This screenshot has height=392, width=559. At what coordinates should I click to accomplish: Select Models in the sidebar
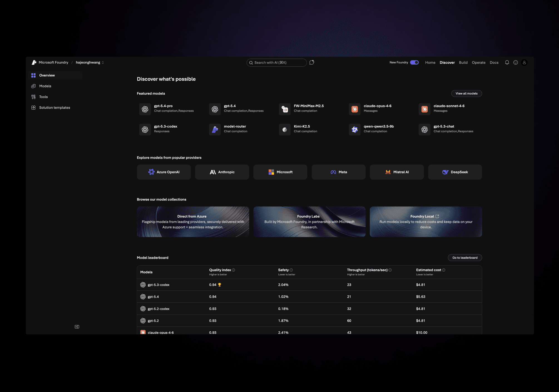[45, 86]
